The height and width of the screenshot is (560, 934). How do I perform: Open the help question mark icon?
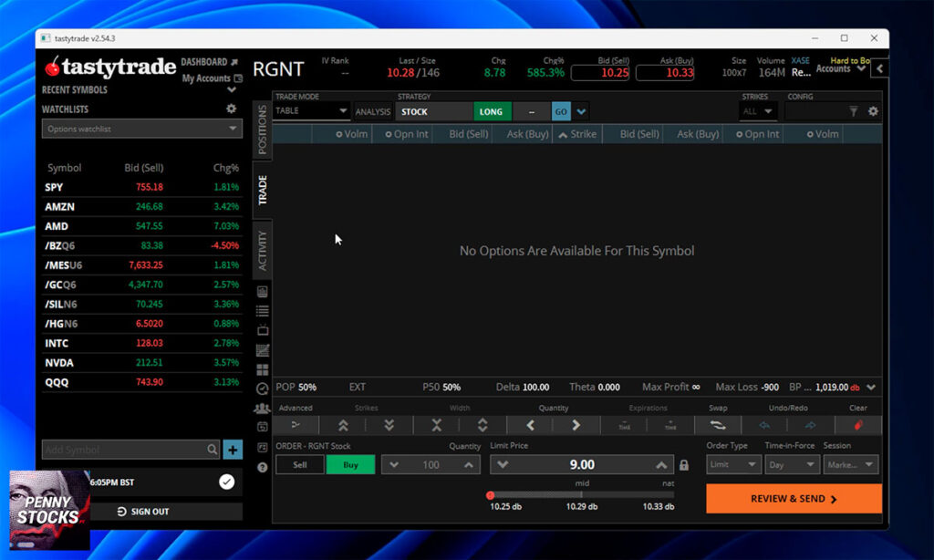[x=262, y=467]
